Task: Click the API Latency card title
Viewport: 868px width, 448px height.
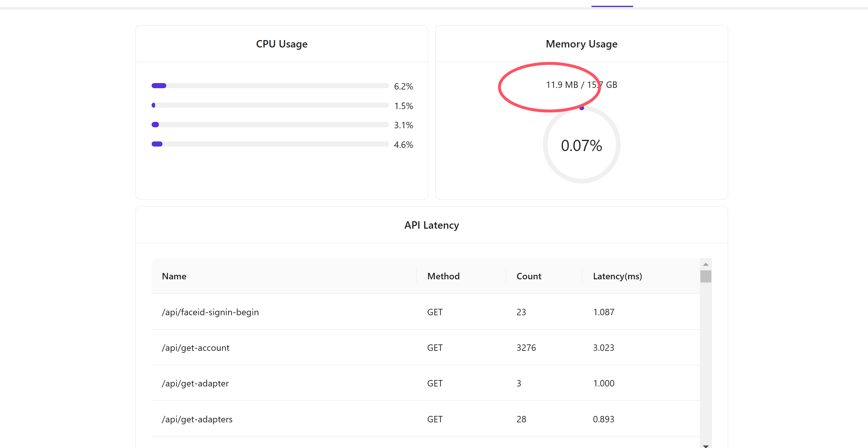Action: tap(431, 225)
